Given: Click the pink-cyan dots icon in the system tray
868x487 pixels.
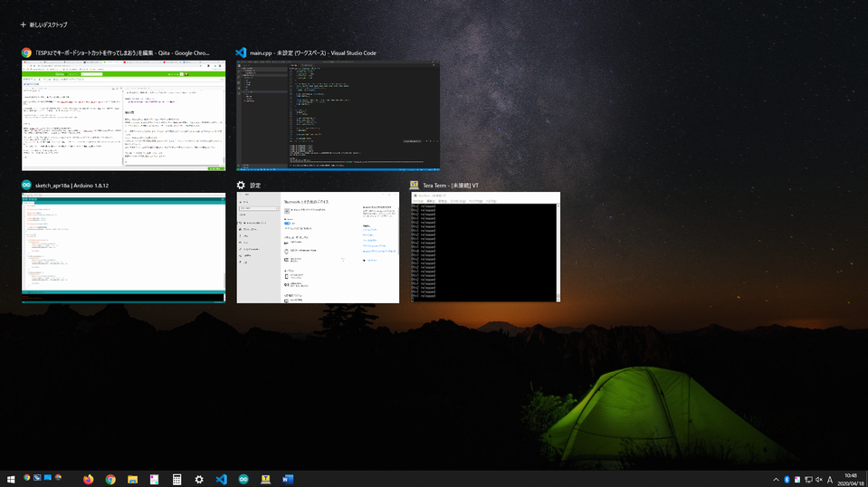Looking at the screenshot, I should pyautogui.click(x=797, y=480).
